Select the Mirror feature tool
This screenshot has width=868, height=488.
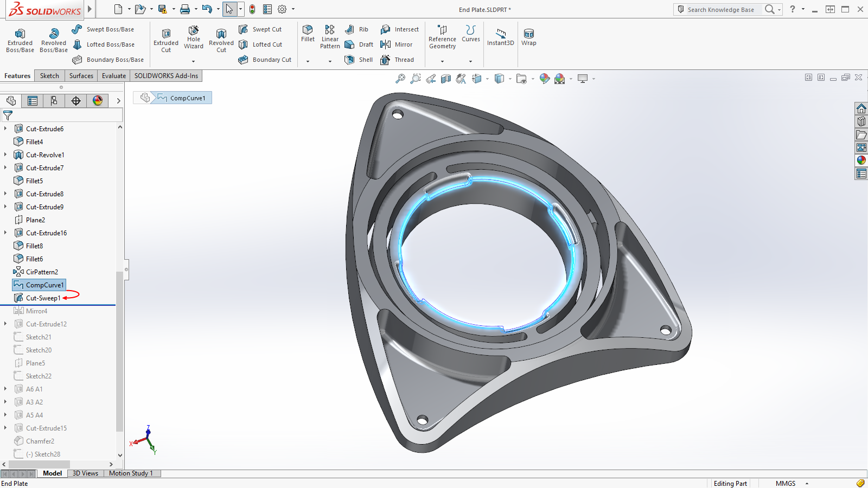[399, 44]
